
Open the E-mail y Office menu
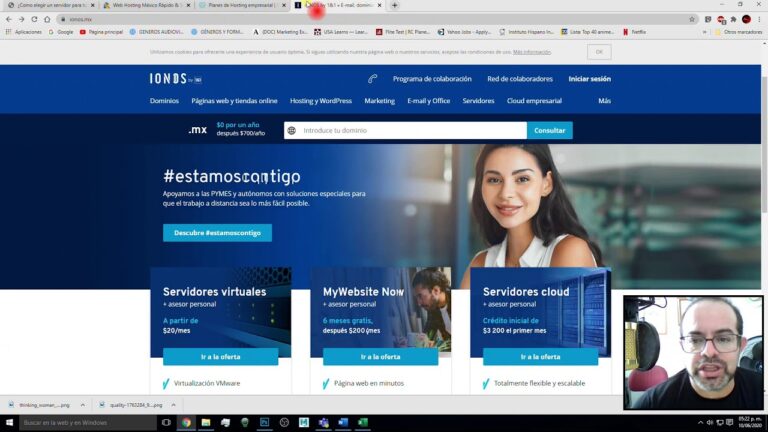pos(429,101)
